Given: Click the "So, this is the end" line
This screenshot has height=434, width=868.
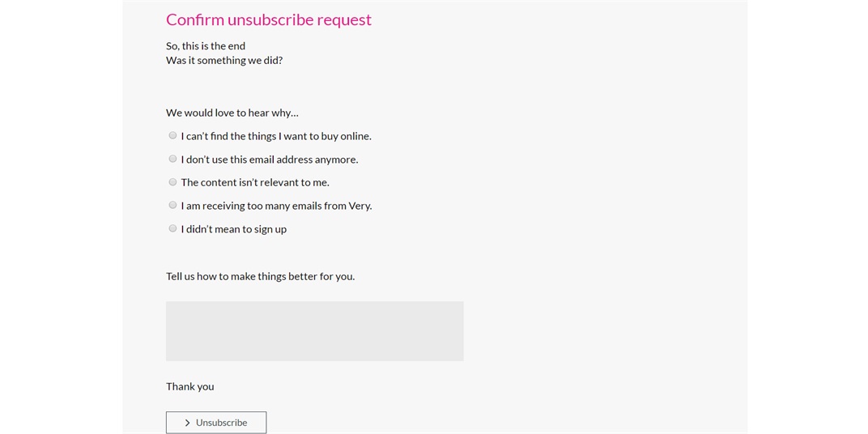Looking at the screenshot, I should pos(206,46).
